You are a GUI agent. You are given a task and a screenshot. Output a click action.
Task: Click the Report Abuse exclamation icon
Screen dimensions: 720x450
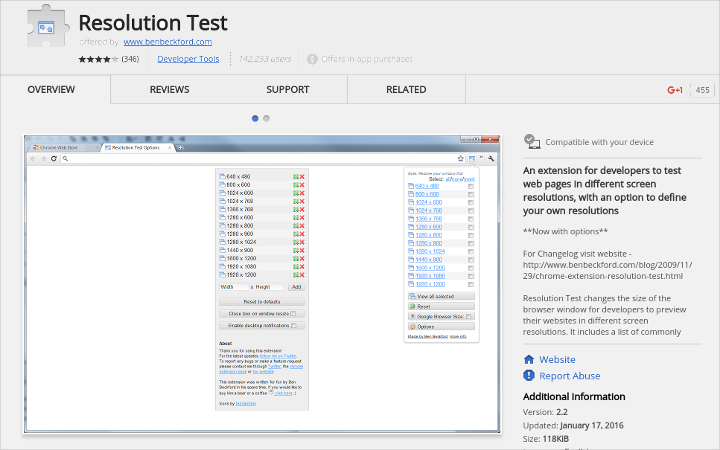(529, 376)
